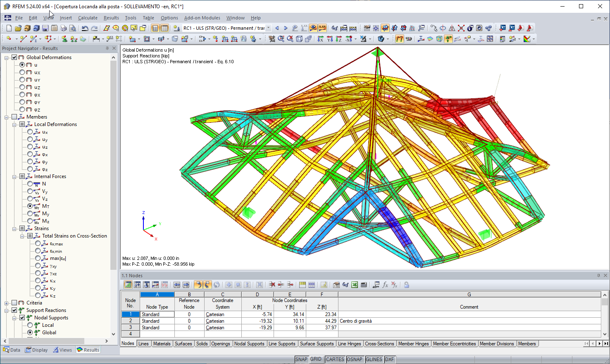
Task: Open the panel color scale icon
Action: pyautogui.click(x=527, y=39)
